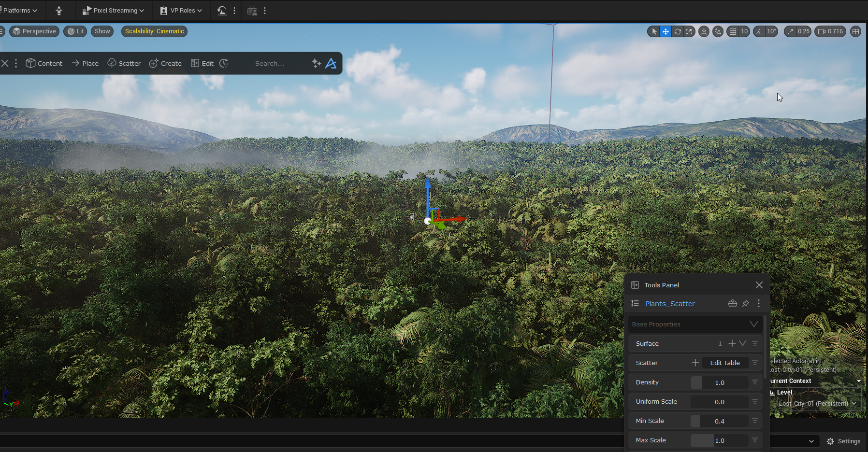Open the Show flags menu
The height and width of the screenshot is (452, 868).
point(102,31)
